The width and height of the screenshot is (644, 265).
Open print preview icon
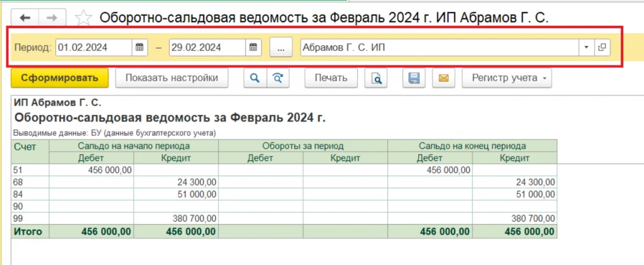point(376,78)
